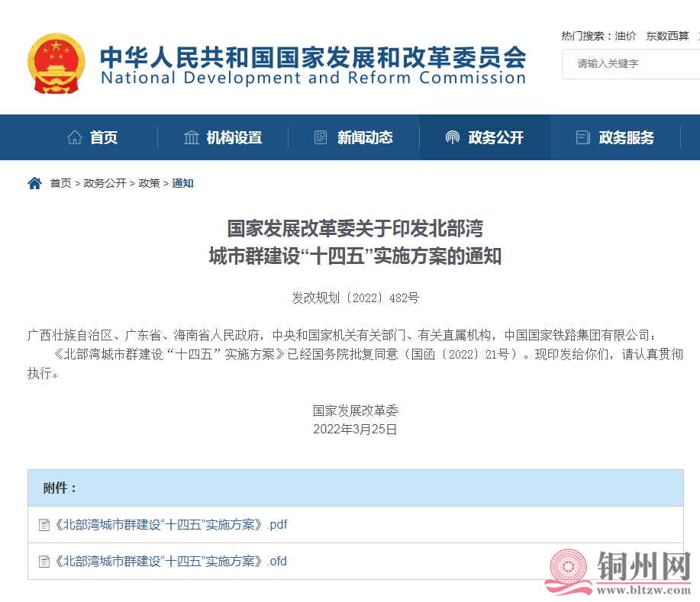The height and width of the screenshot is (602, 700).
Task: Click the house icon beside 首页 in navbar
Action: 75,137
